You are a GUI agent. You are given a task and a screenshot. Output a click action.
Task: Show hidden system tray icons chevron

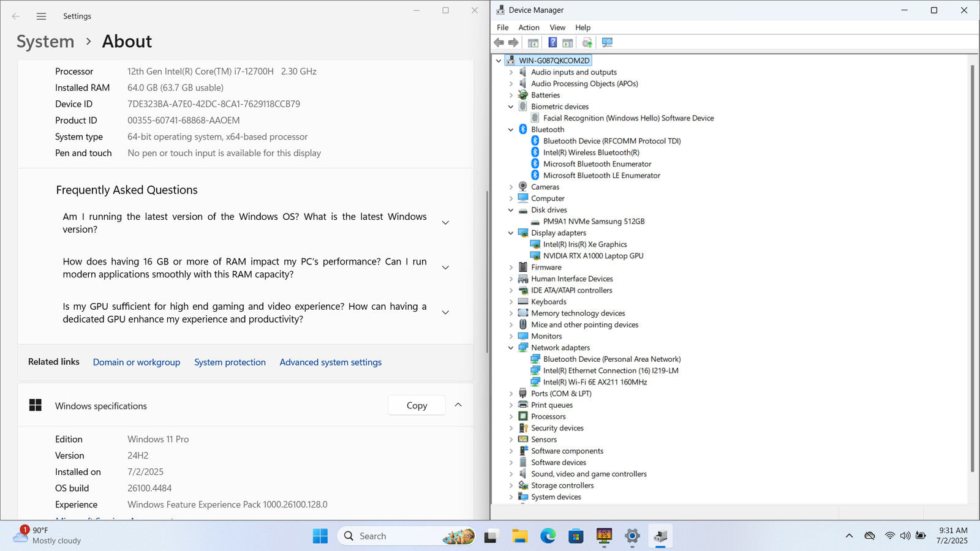[x=849, y=536]
